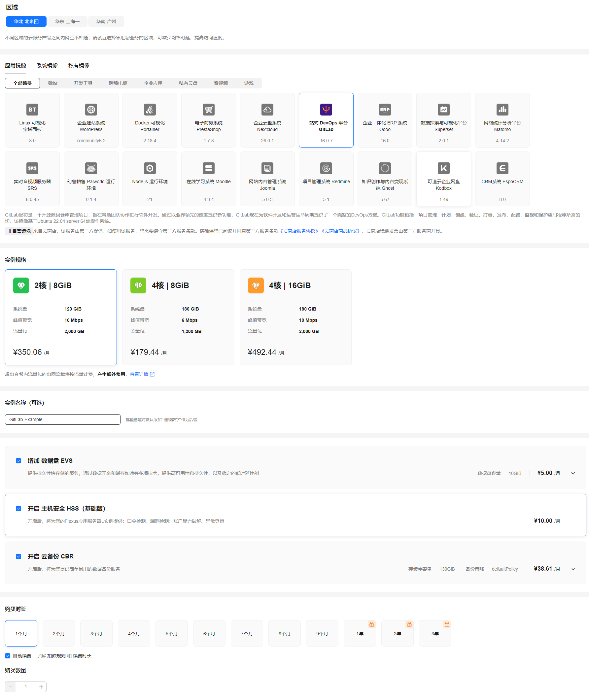Select the 华南-广州 region button
Viewport: 589px width, 700px height.
click(106, 21)
